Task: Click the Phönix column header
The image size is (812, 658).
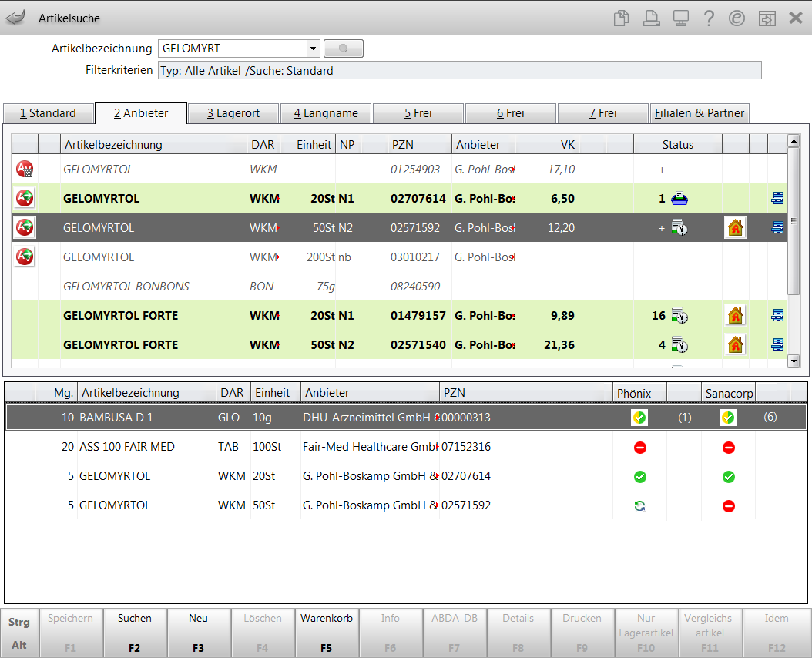Action: pyautogui.click(x=639, y=393)
